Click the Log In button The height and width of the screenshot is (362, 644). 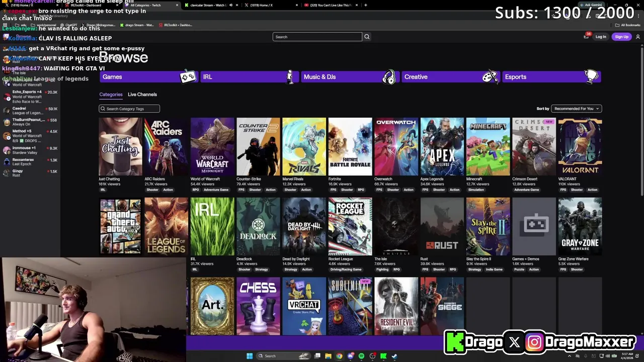[x=601, y=37]
